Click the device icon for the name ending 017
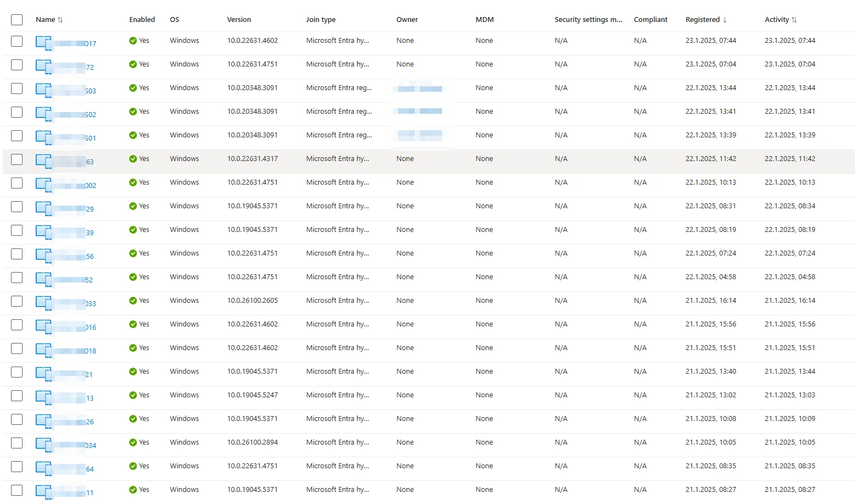Viewport: 855px width, 504px height. (x=43, y=43)
